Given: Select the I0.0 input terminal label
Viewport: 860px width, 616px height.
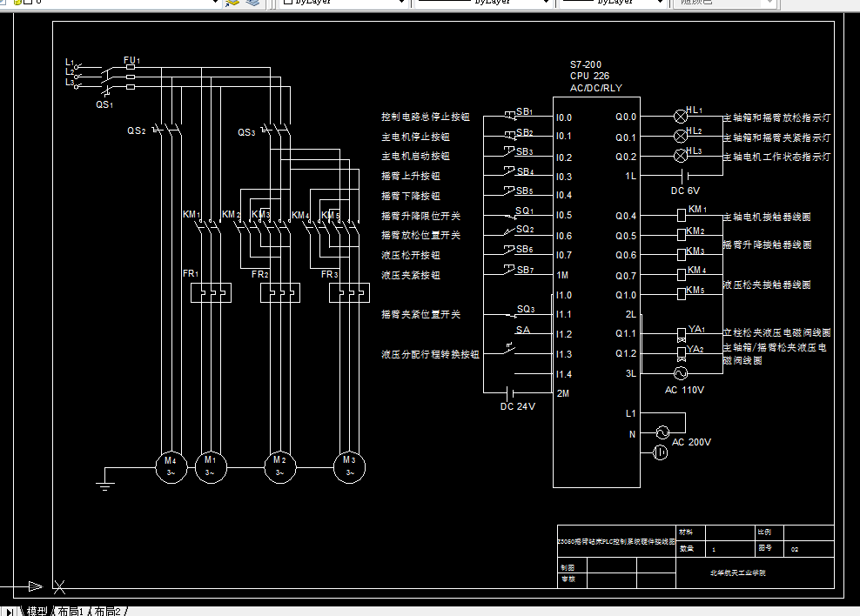Looking at the screenshot, I should point(564,117).
